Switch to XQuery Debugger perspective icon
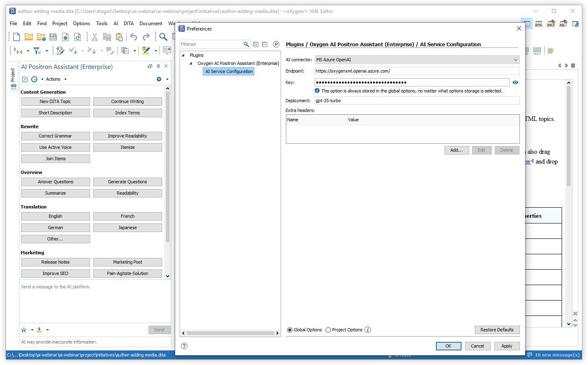588x365 pixels. pos(563,24)
